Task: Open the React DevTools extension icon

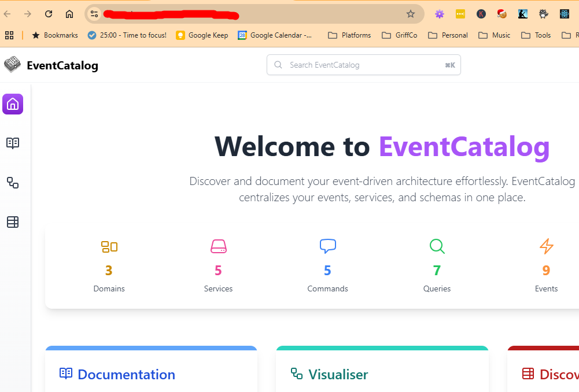Action: (x=564, y=14)
